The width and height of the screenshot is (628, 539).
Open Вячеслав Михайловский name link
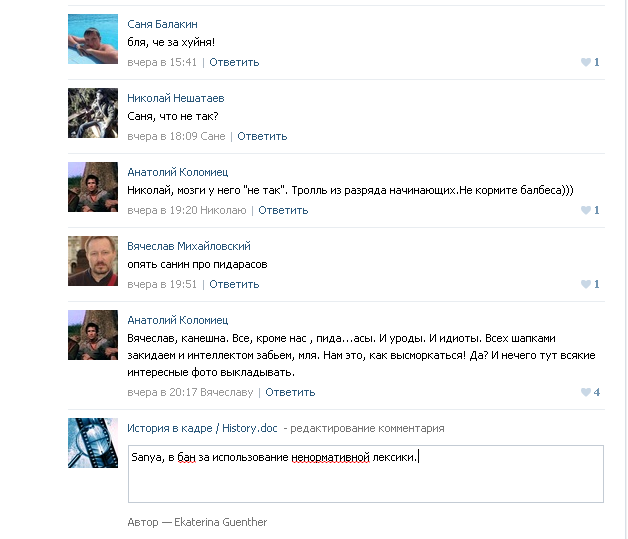[189, 246]
